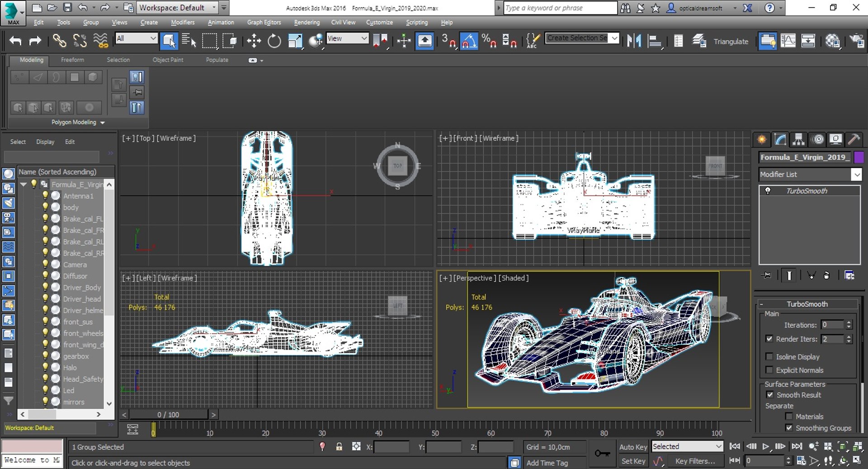Image resolution: width=868 pixels, height=469 pixels.
Task: Click the Play Animation button
Action: click(766, 446)
